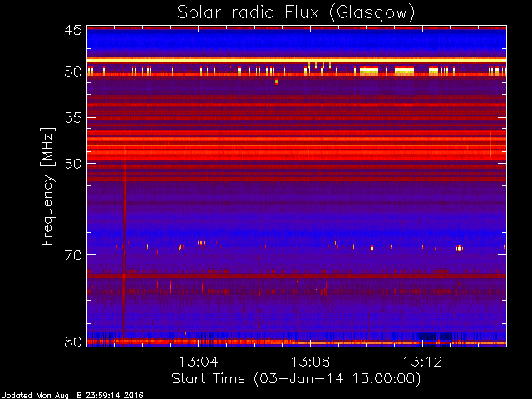This screenshot has height=399, width=532.
Task: Click the bright yellow band above 50 MHz
Action: [x=295, y=61]
